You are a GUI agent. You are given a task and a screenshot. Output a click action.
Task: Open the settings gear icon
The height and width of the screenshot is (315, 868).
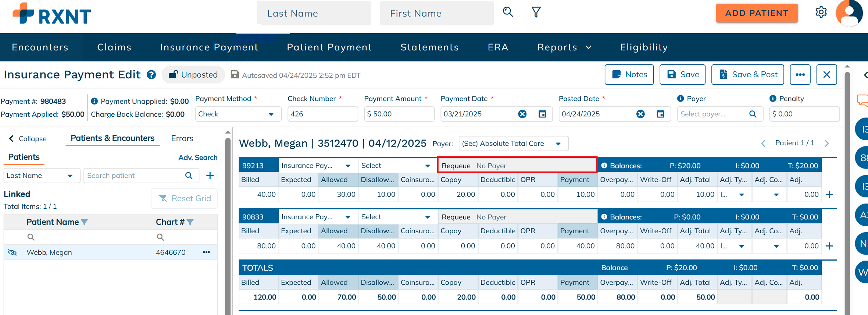pos(821,12)
